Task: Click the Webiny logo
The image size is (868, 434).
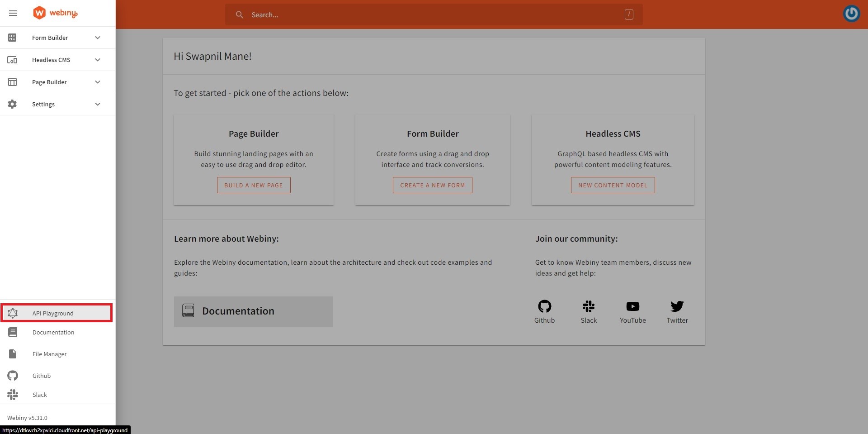Action: [55, 13]
